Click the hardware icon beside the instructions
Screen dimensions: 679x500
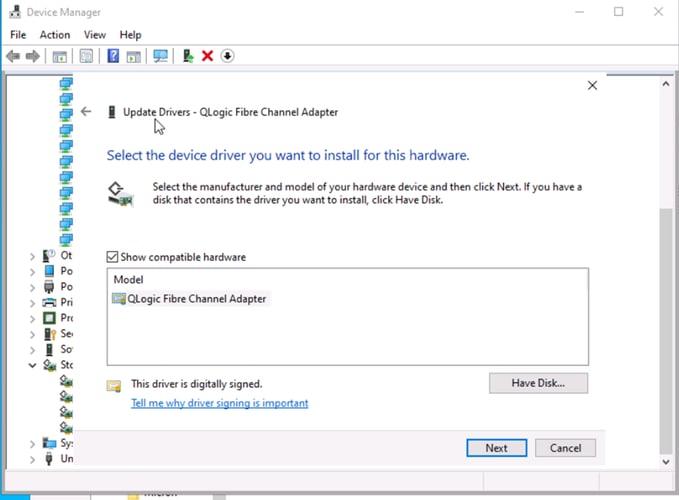pos(120,194)
